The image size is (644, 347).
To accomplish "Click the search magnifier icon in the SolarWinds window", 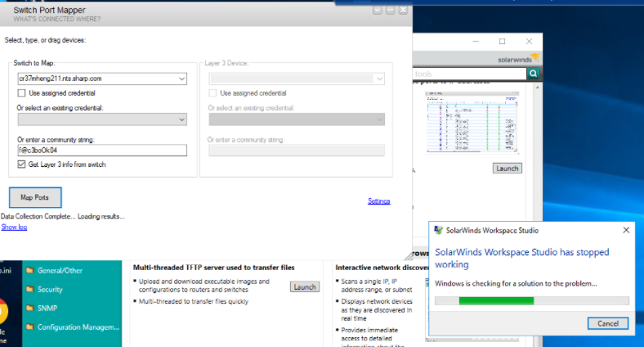I will (533, 74).
